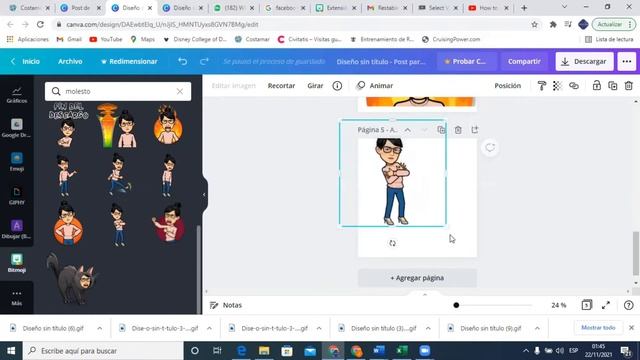Open Excel from taskbar
This screenshot has height=360, width=640.
click(x=402, y=351)
